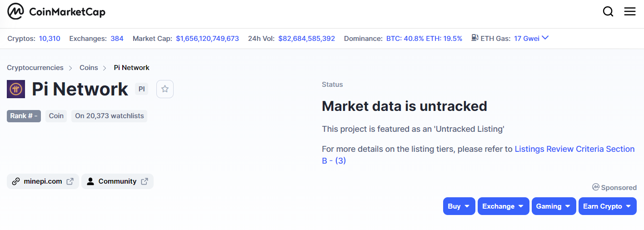Open Cryptos count 10,310 link
Screen dimensions: 644x230
50,39
